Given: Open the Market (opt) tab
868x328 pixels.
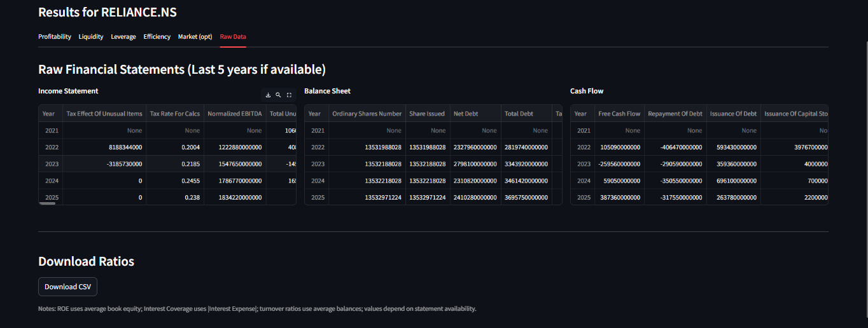Looking at the screenshot, I should pos(195,37).
